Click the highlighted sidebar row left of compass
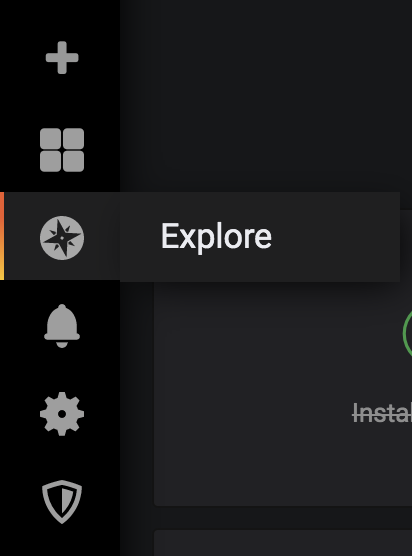The width and height of the screenshot is (412, 556). click(x=22, y=236)
